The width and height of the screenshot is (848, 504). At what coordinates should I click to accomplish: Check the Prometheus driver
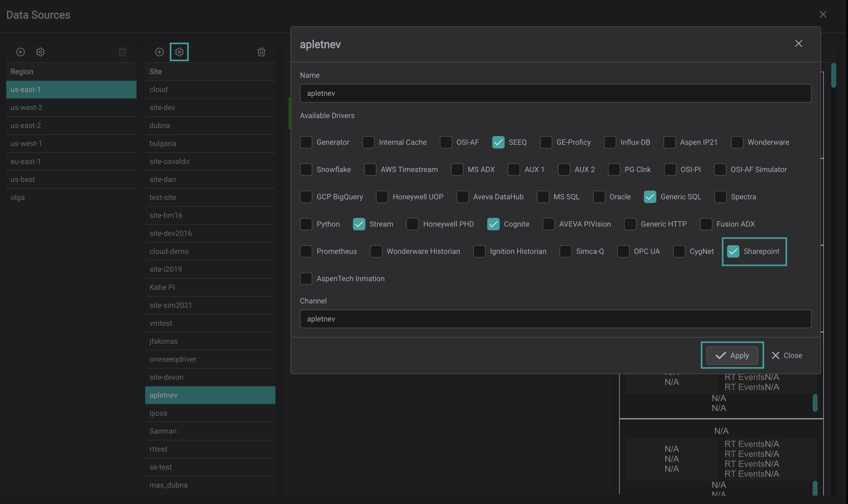[306, 252]
